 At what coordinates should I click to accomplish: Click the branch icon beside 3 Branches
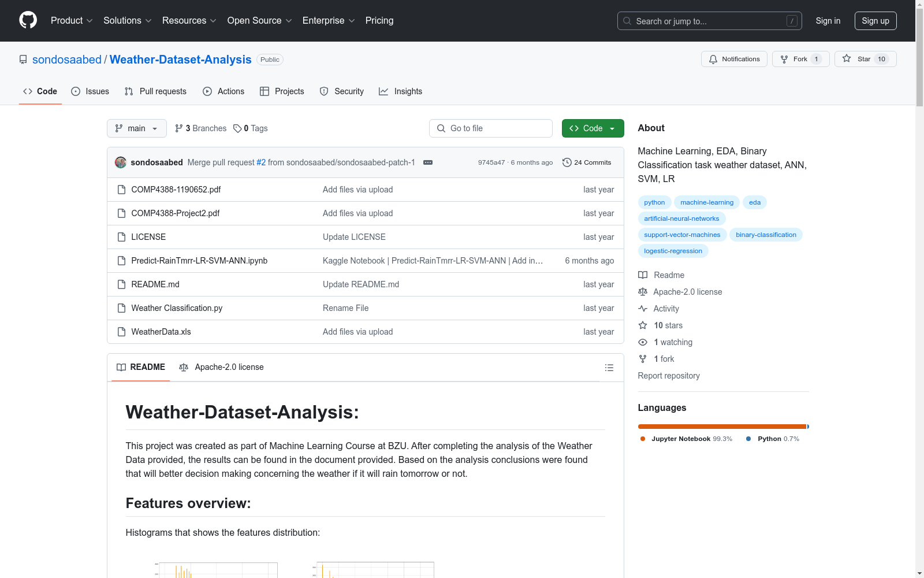[179, 128]
